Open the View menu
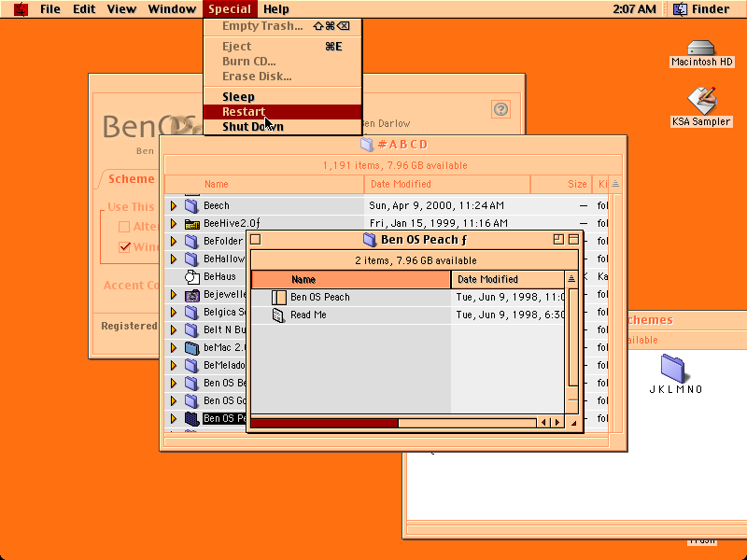This screenshot has height=560, width=747. tap(121, 9)
